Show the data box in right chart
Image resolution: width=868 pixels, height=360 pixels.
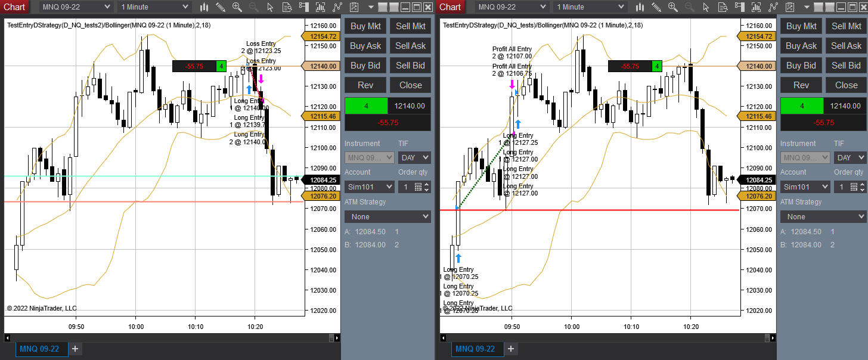723,7
